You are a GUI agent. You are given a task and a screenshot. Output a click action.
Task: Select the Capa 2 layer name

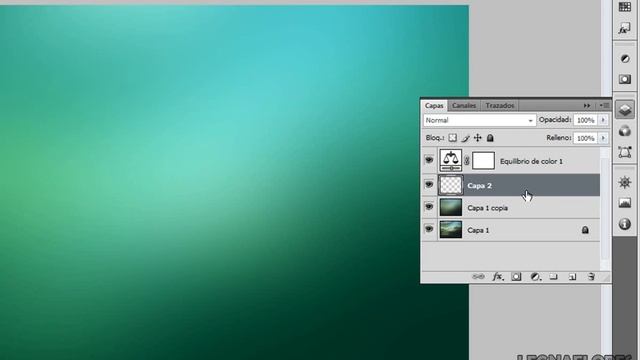479,186
